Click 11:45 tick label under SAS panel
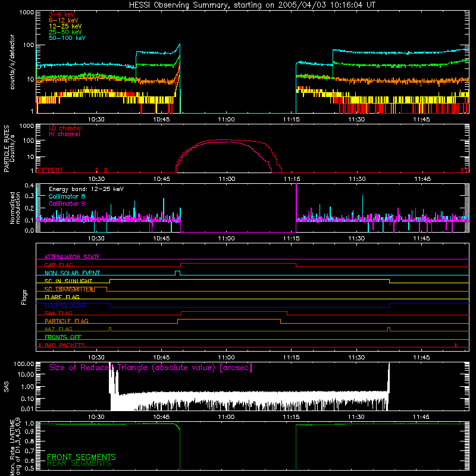Screen dimensions: 476x476 (421, 417)
